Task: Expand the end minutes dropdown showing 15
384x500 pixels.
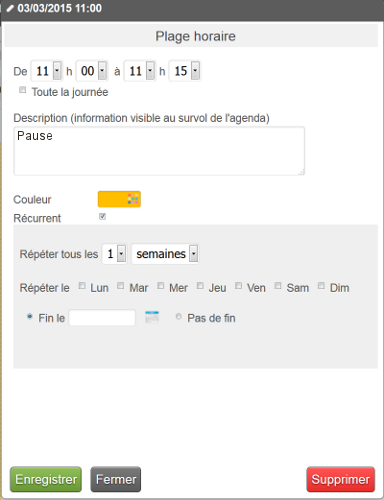Action: coord(185,71)
